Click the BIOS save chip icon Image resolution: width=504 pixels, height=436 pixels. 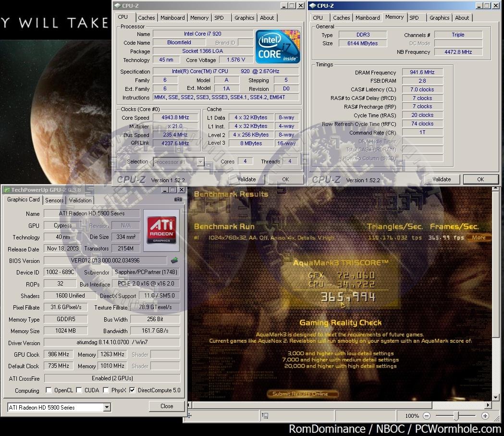tap(174, 260)
